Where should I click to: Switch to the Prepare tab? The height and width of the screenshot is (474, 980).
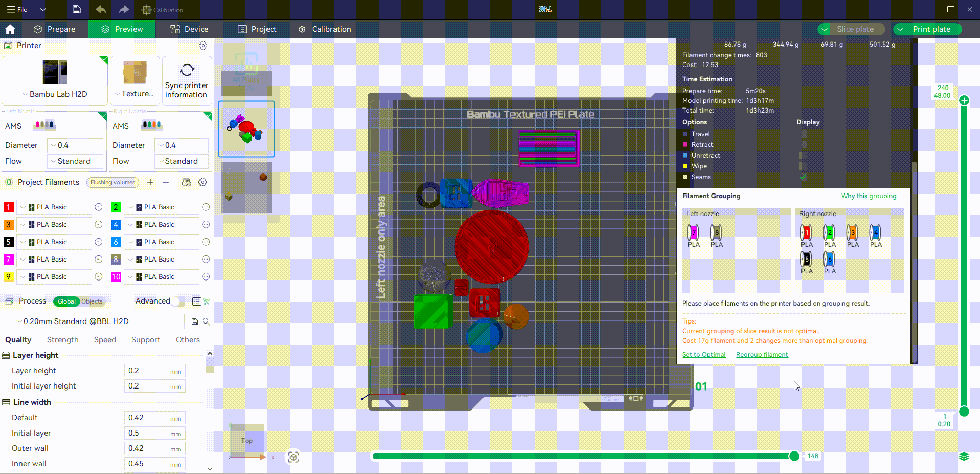click(x=55, y=29)
